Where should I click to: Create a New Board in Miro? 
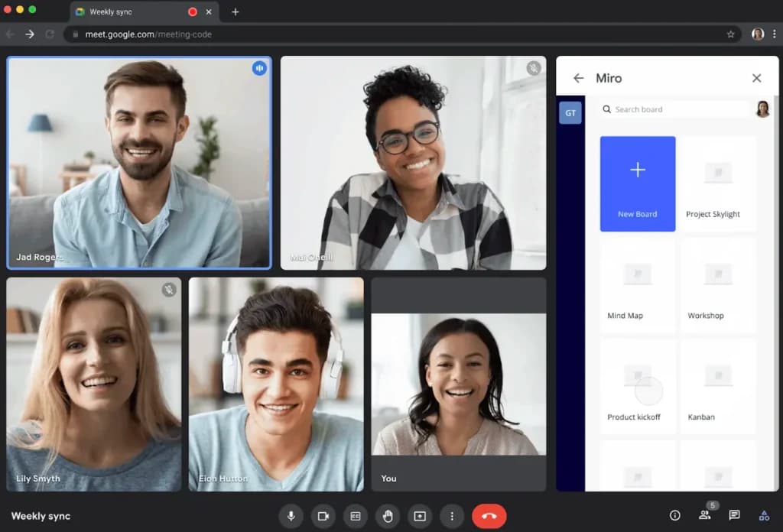pyautogui.click(x=638, y=183)
